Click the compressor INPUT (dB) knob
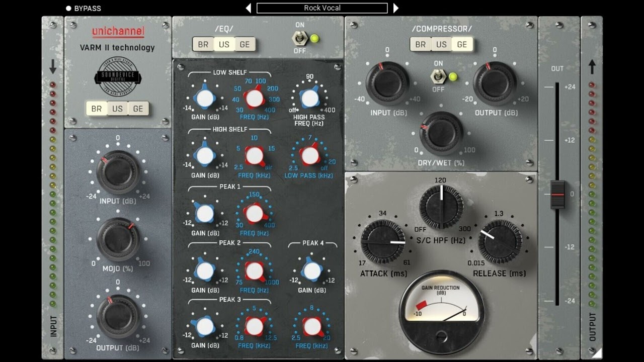This screenshot has height=362, width=644. pos(387,83)
